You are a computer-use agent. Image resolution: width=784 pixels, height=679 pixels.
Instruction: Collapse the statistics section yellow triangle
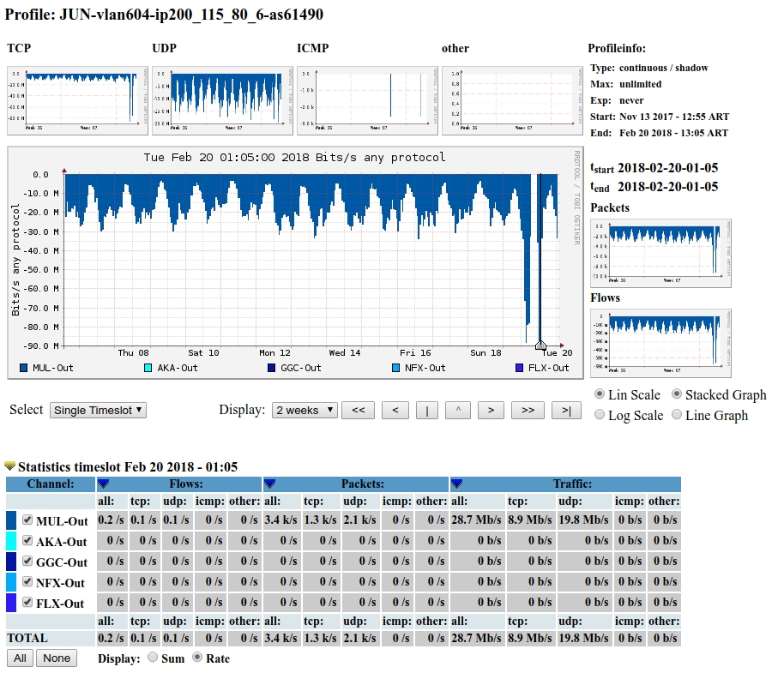coord(10,466)
